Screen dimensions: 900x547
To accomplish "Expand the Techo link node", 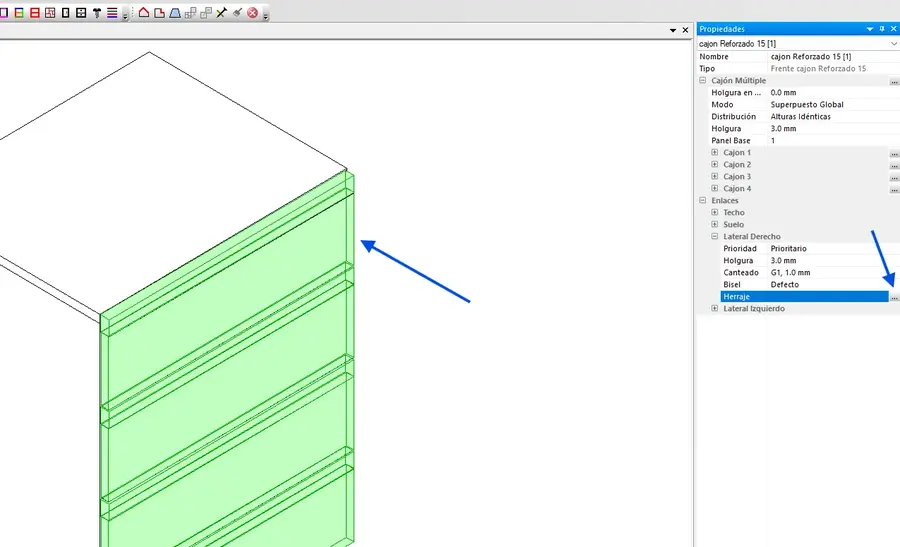I will (714, 213).
